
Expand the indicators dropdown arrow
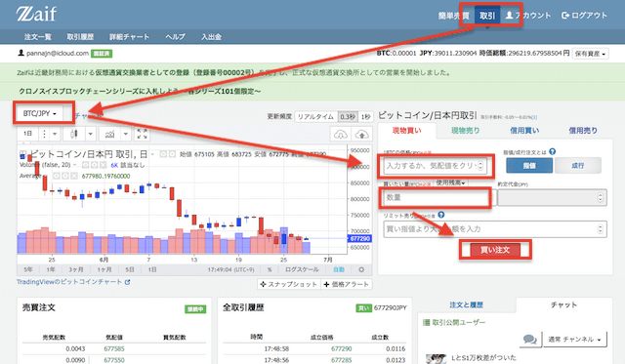126,134
